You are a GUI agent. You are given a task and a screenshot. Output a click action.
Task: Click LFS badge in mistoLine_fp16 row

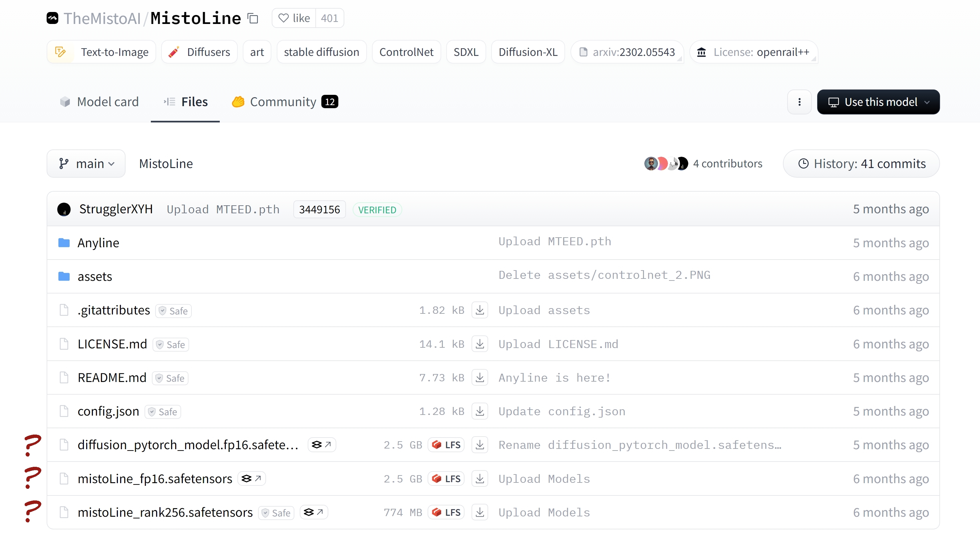point(446,479)
